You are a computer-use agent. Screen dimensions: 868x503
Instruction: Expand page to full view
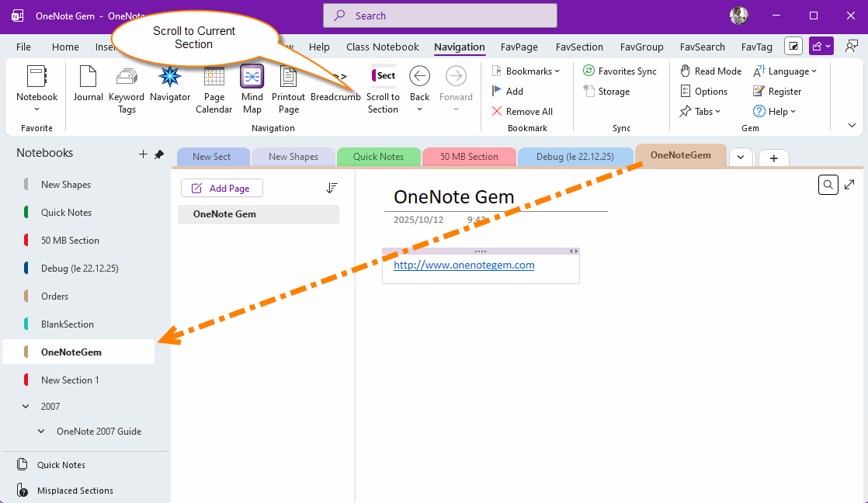tap(849, 185)
